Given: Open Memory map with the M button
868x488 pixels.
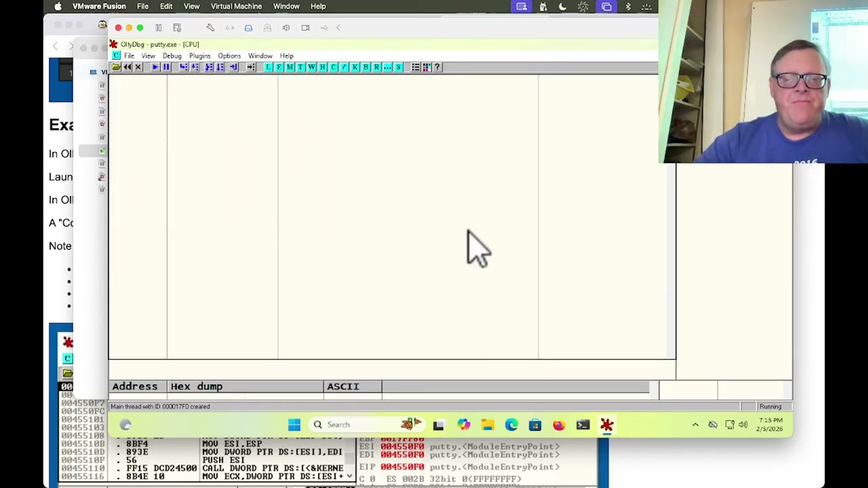Looking at the screenshot, I should coord(290,67).
